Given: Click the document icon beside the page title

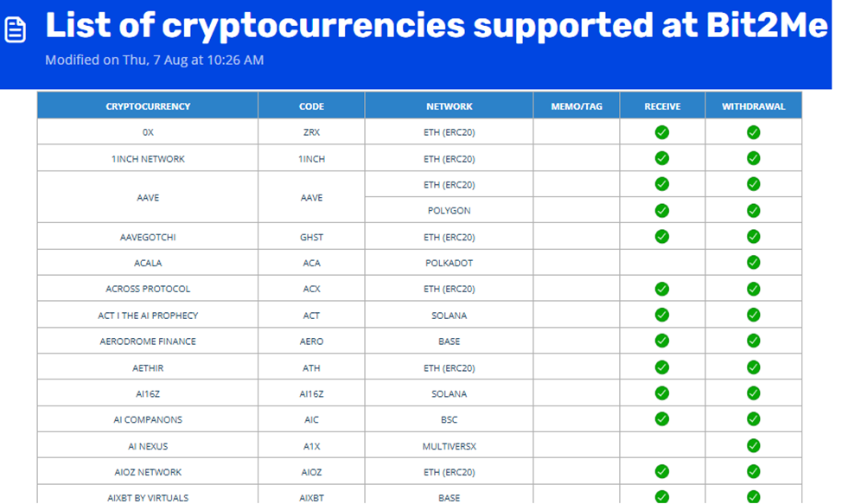Looking at the screenshot, I should [x=16, y=30].
